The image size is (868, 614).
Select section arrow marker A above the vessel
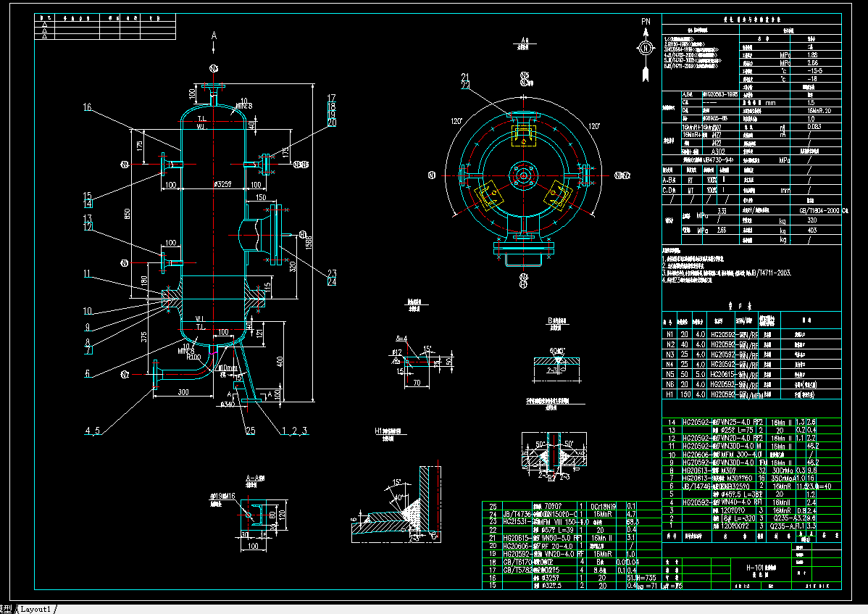[214, 36]
